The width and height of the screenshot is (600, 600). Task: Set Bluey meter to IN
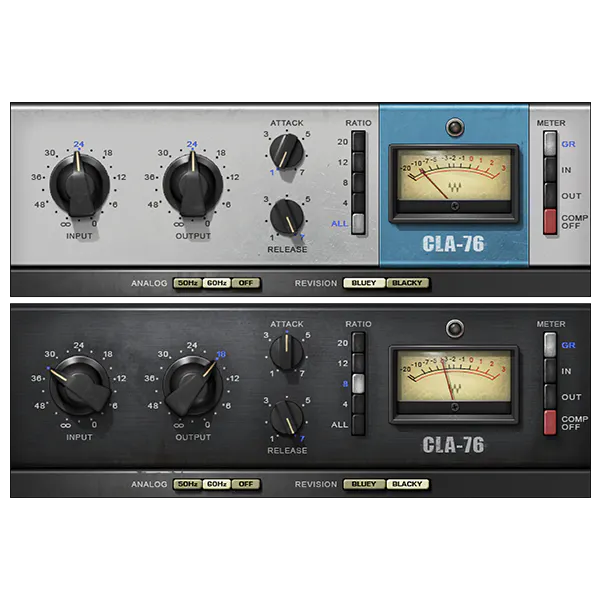(550, 170)
